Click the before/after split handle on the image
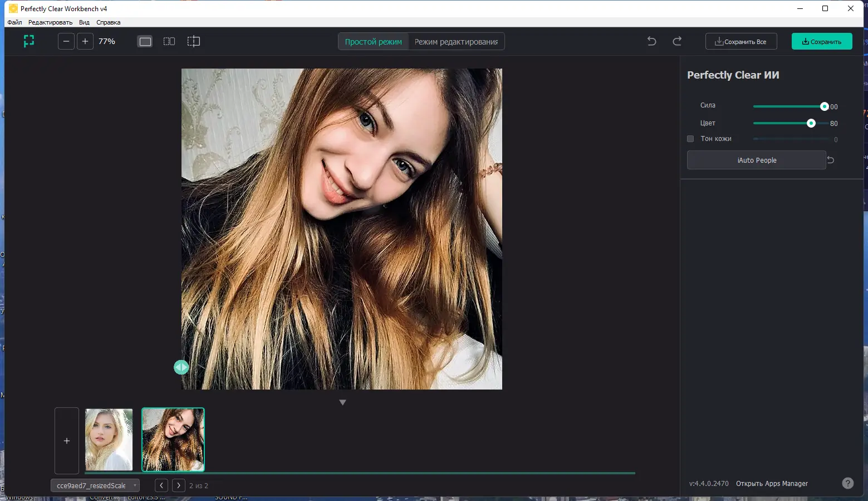This screenshot has width=868, height=501. pyautogui.click(x=181, y=367)
